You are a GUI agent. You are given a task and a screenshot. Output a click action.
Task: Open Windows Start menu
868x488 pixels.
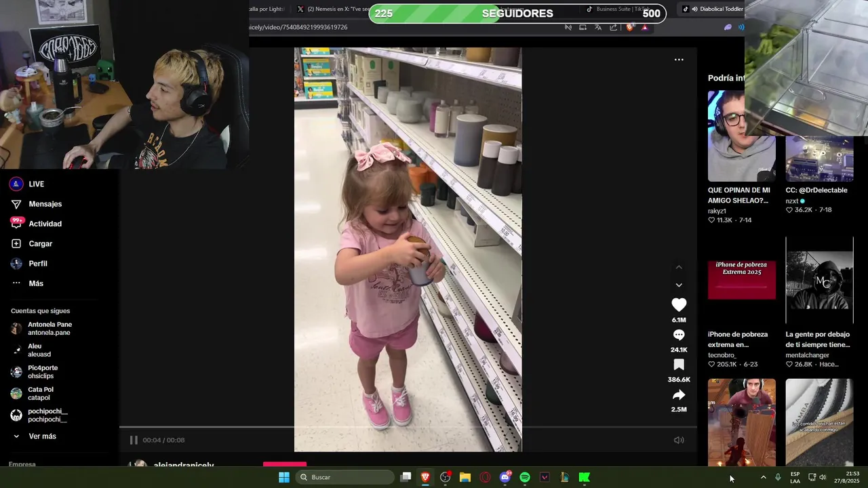pos(283,477)
